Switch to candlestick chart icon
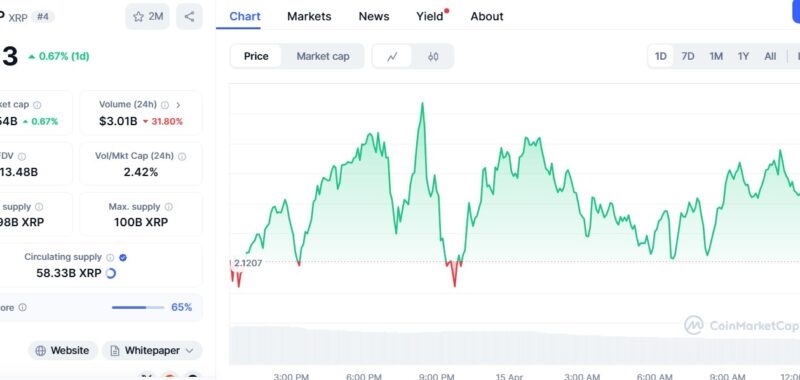Viewport: 800px width, 380px height. (433, 56)
